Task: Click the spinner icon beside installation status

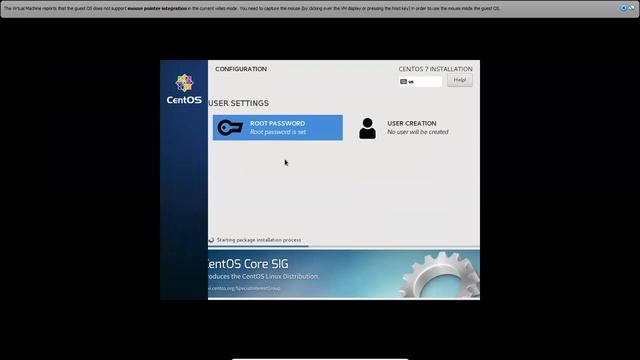Action: pos(211,240)
